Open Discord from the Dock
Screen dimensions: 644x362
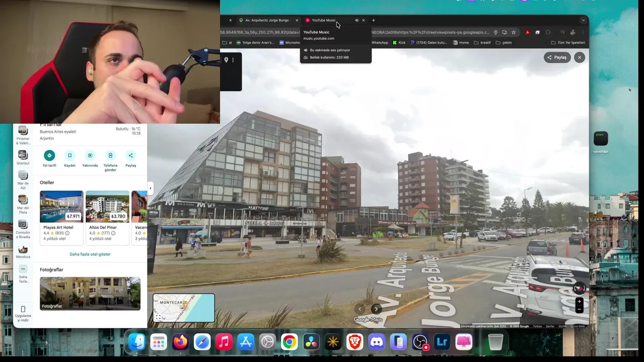(376, 342)
